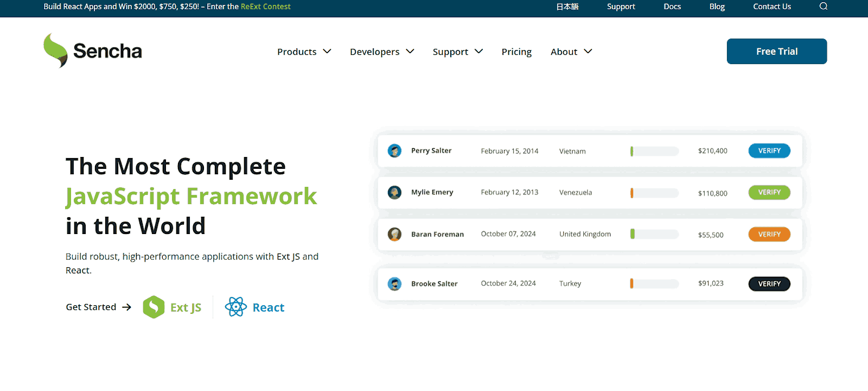Image resolution: width=868 pixels, height=391 pixels.
Task: Select the name Perry Salter
Action: (x=431, y=150)
